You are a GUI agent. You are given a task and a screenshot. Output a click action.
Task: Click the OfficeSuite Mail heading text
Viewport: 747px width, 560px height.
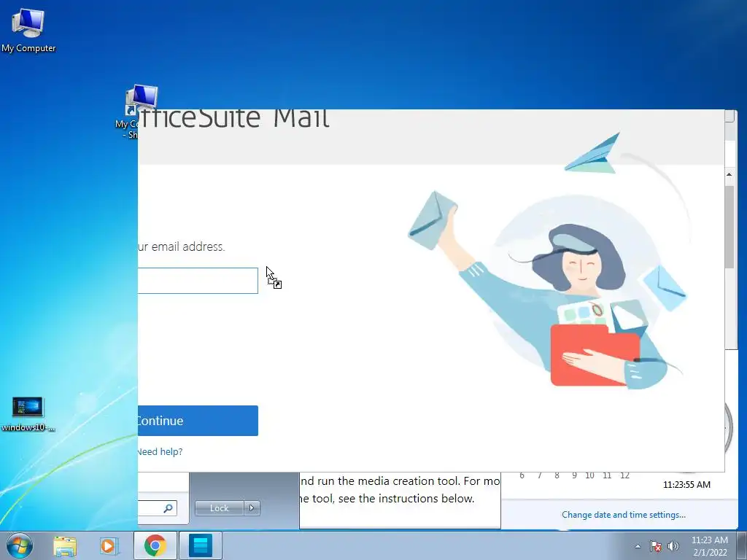click(233, 117)
